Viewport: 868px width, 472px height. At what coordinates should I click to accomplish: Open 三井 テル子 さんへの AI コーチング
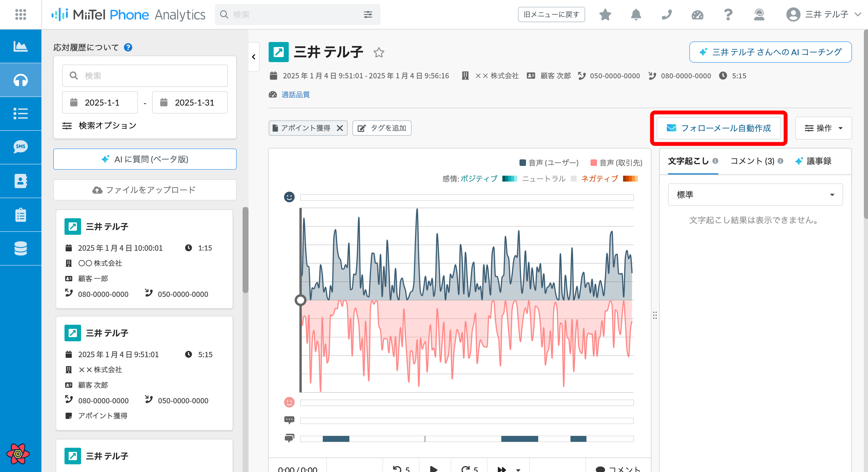pyautogui.click(x=770, y=52)
